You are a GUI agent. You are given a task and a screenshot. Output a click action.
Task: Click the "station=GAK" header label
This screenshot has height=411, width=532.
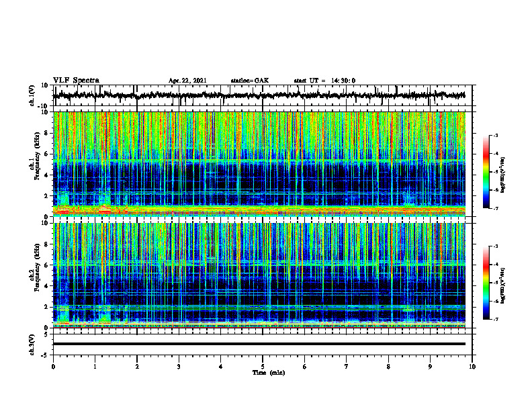250,81
